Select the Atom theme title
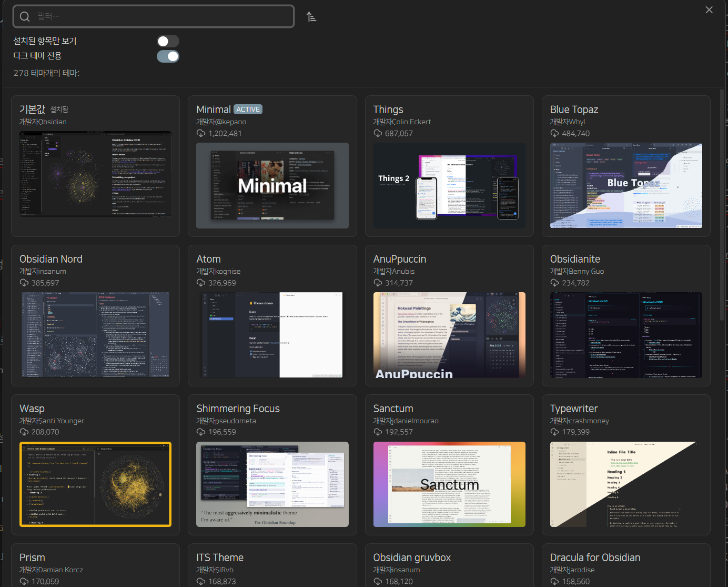The image size is (728, 587). 208,259
